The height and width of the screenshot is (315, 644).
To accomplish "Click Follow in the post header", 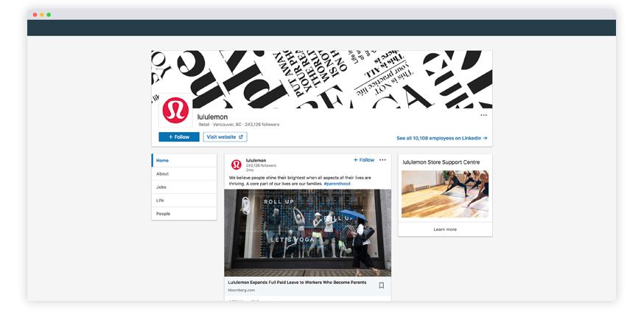I will pyautogui.click(x=364, y=160).
